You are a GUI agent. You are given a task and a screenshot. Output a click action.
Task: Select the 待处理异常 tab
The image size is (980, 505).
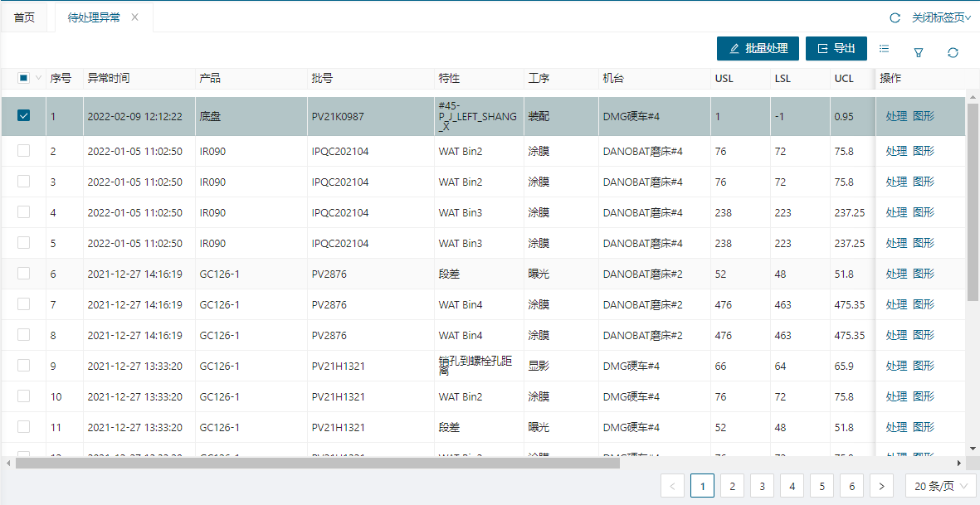tap(93, 17)
